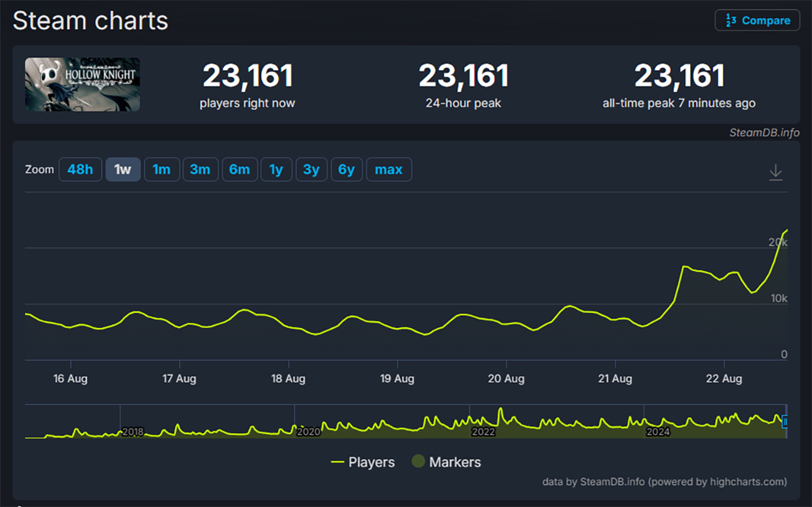Click the download chart icon
The image size is (812, 507).
(775, 172)
